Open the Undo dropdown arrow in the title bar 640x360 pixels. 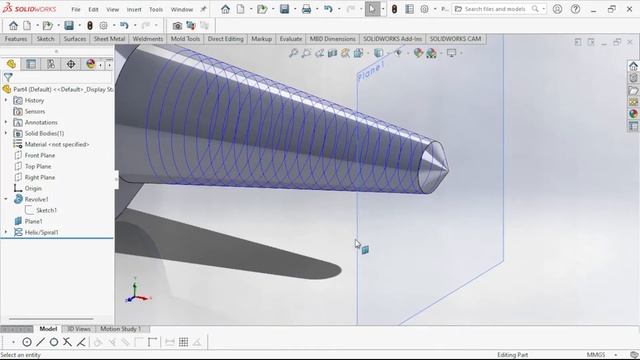pos(339,9)
